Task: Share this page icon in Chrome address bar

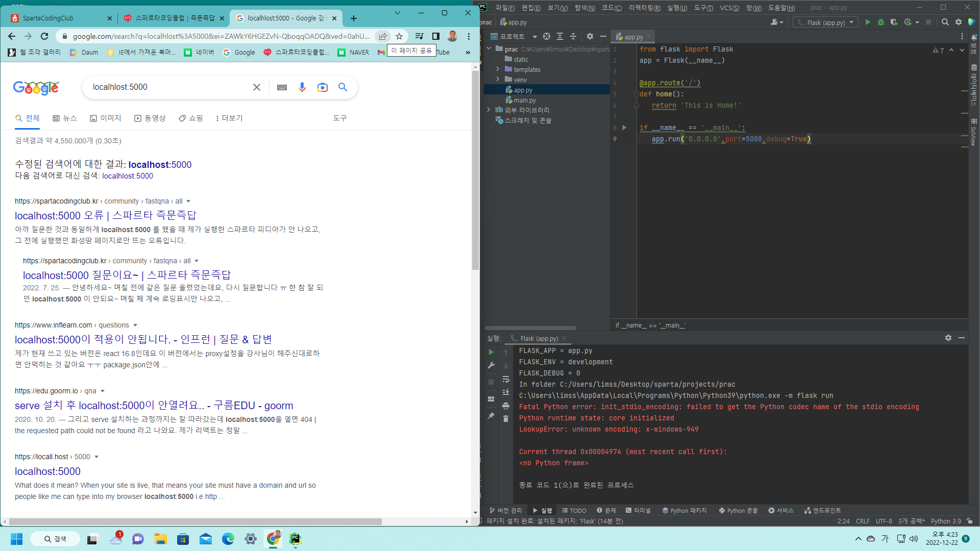Action: (x=383, y=36)
